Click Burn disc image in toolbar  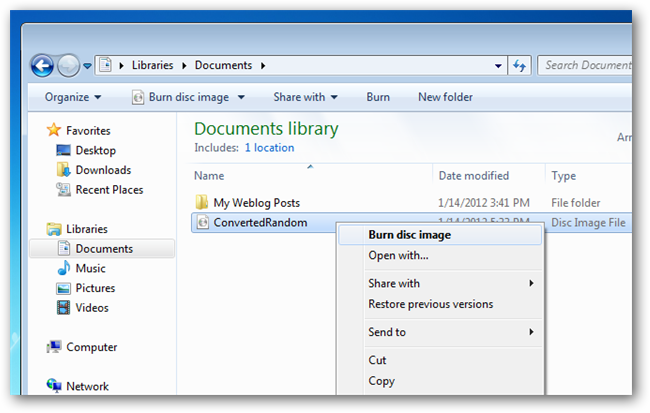click(x=189, y=97)
